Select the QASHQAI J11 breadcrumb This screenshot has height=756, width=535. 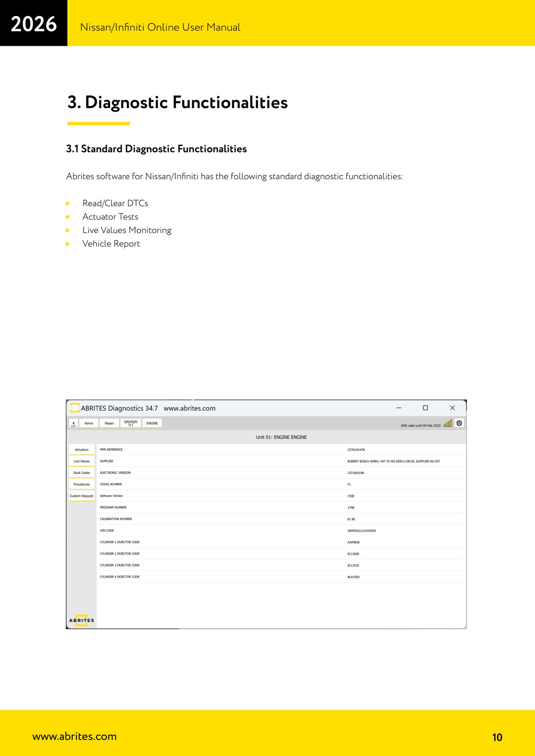(x=131, y=423)
